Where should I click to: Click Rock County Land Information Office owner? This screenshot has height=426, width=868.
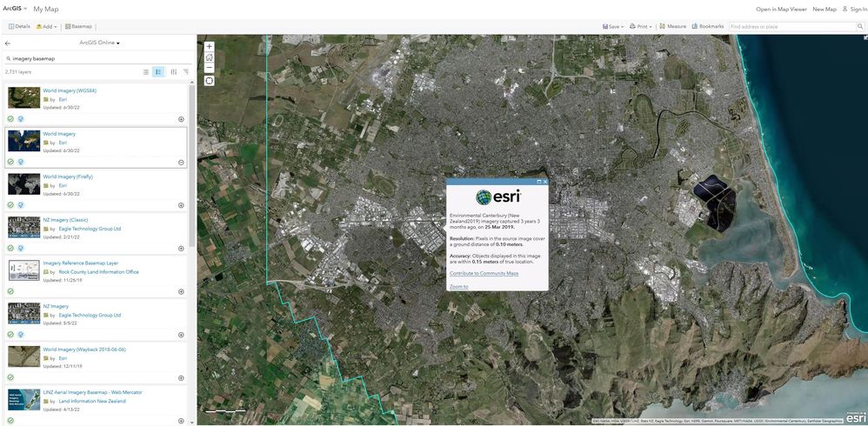click(98, 271)
